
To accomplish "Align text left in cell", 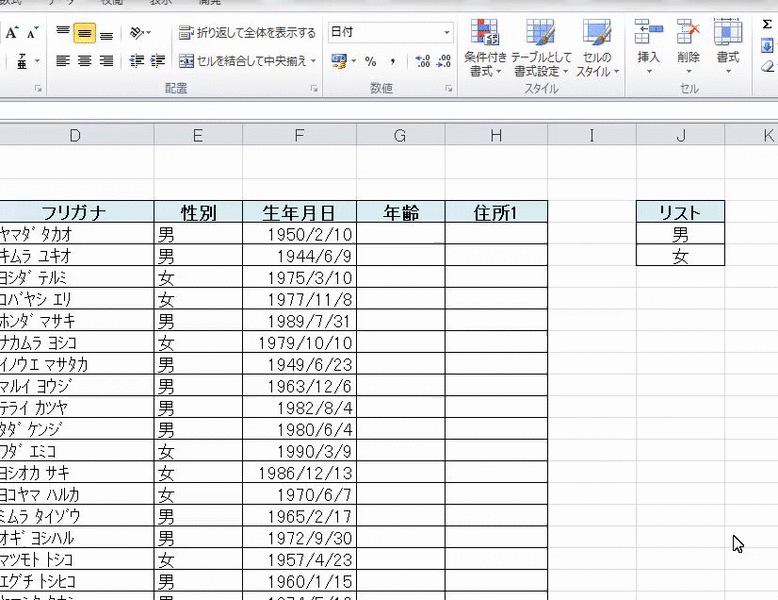I will coord(63,61).
